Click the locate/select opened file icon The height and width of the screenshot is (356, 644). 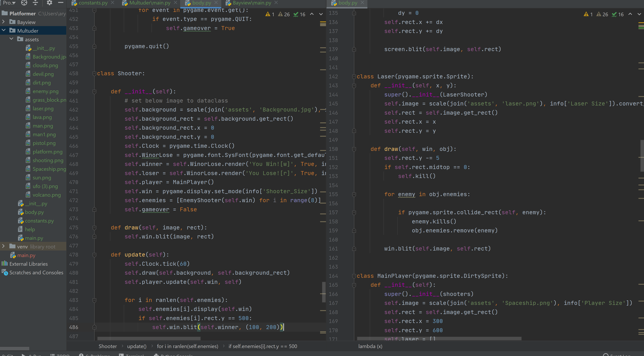[24, 3]
